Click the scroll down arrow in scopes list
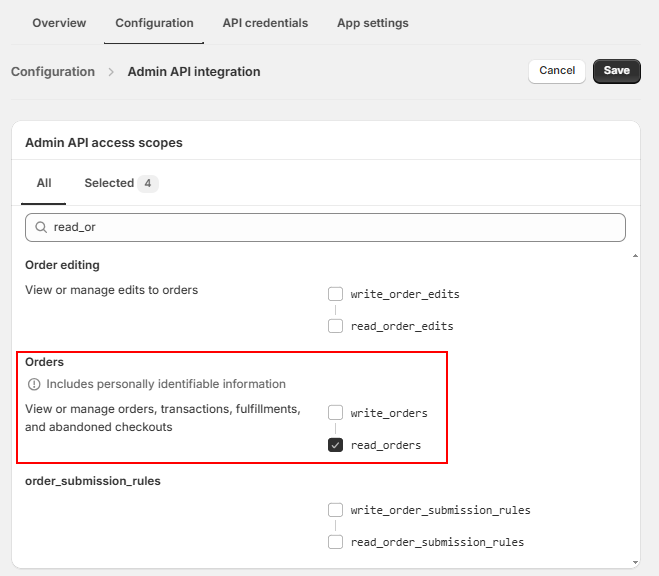This screenshot has width=659, height=576. (x=635, y=561)
